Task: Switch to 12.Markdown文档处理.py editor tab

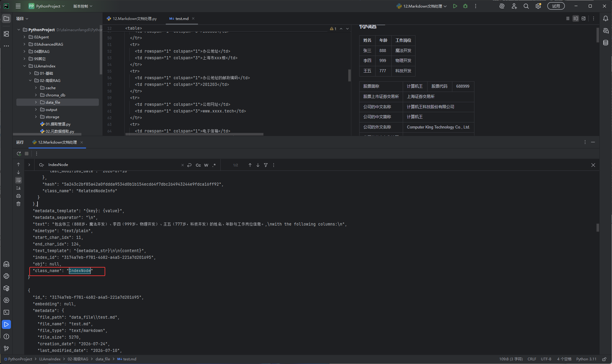Action: click(132, 18)
